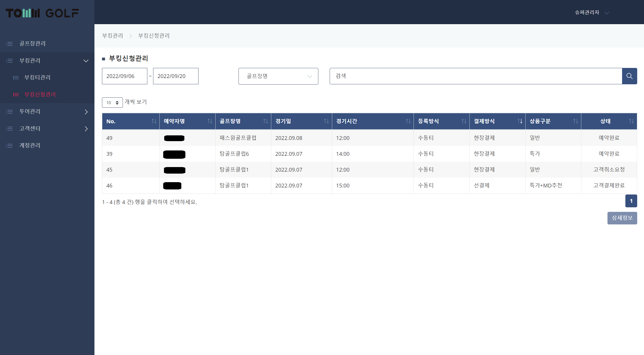644x355 pixels.
Task: Expand the 고객센터 sidebar menu
Action: [86, 129]
